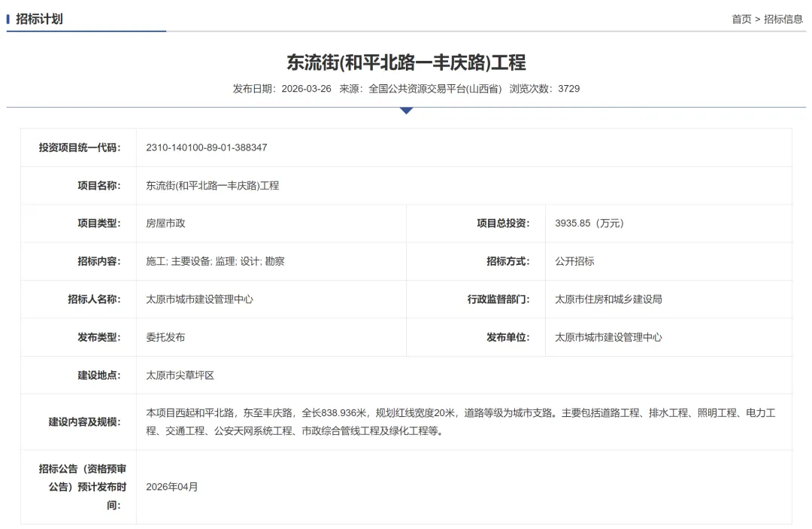Click the 项目名称 label cell
812x529 pixels.
[79, 185]
